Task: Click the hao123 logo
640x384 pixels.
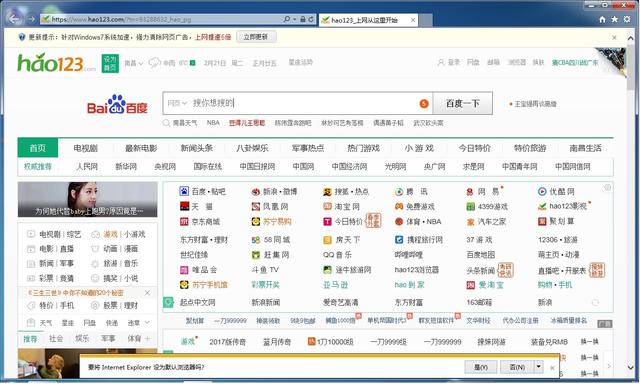Action: pos(56,63)
